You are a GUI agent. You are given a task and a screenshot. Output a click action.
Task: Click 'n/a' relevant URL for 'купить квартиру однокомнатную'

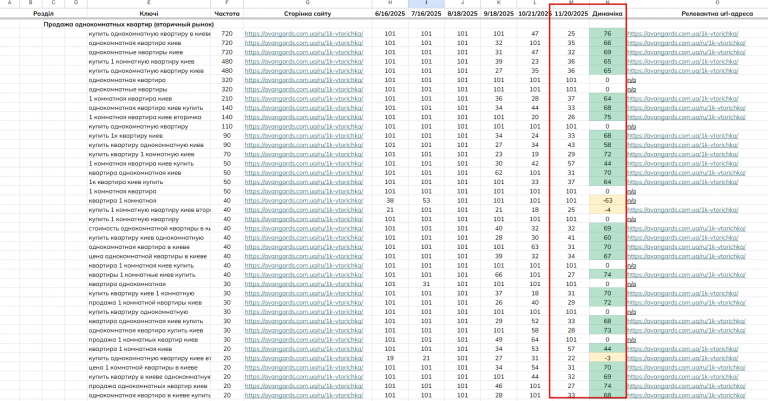(632, 312)
